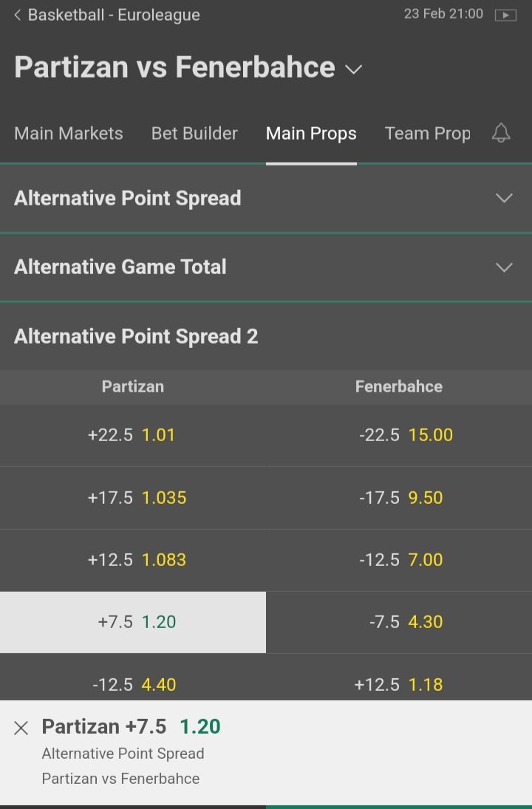
Task: Tap the Basketball - Euroleague breadcrumb link
Action: point(114,15)
